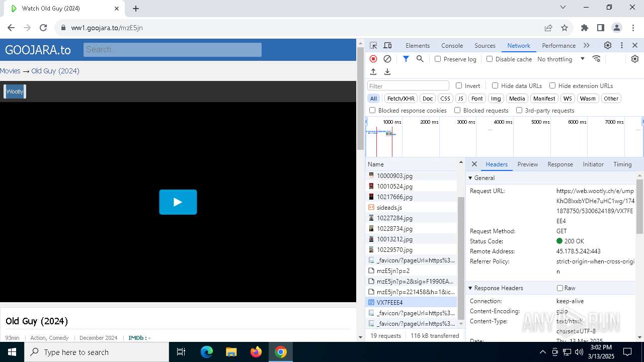Select the sideads.js request
Image resolution: width=644 pixels, height=362 pixels.
[412, 207]
